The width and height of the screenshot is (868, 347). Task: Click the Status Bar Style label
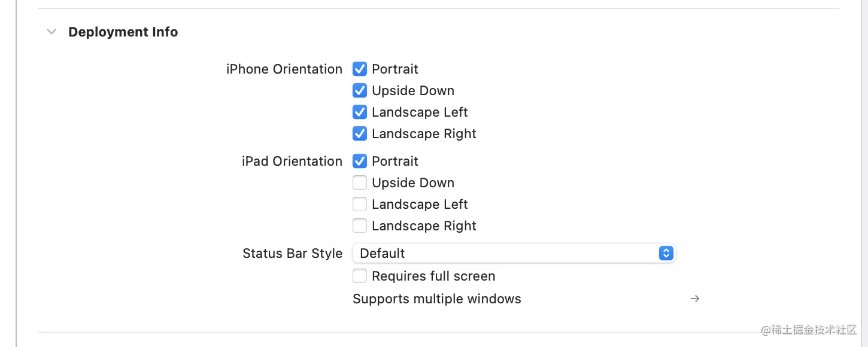(292, 254)
